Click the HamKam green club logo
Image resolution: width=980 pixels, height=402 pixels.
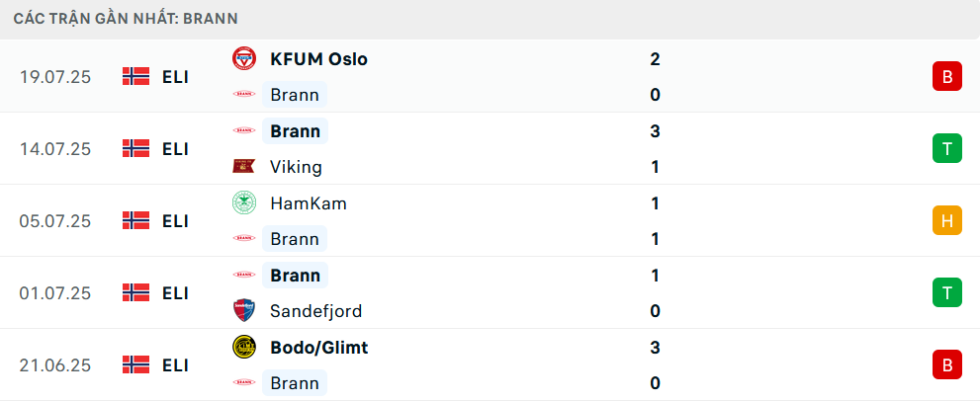point(243,202)
